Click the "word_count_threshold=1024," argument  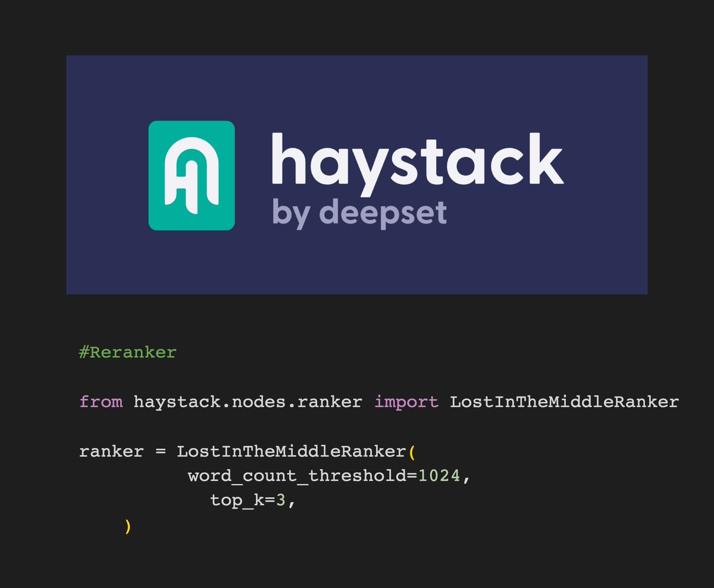pos(330,477)
